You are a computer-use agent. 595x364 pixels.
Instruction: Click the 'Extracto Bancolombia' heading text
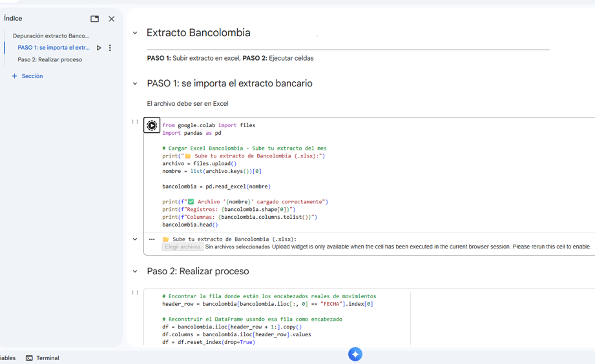pos(198,33)
